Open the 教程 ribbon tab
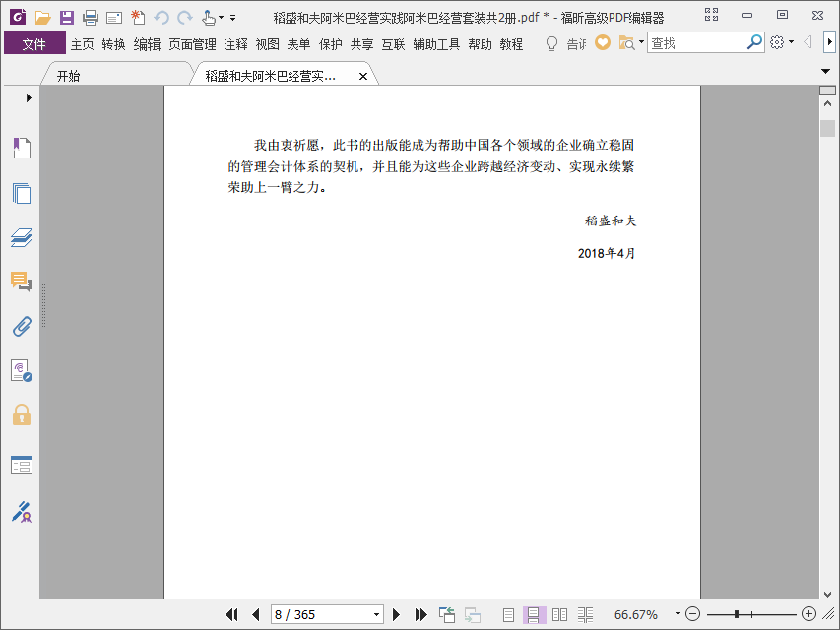The height and width of the screenshot is (630, 840). click(512, 44)
